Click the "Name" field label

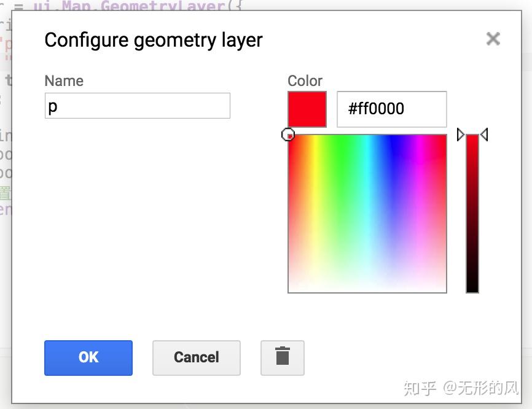coord(64,81)
